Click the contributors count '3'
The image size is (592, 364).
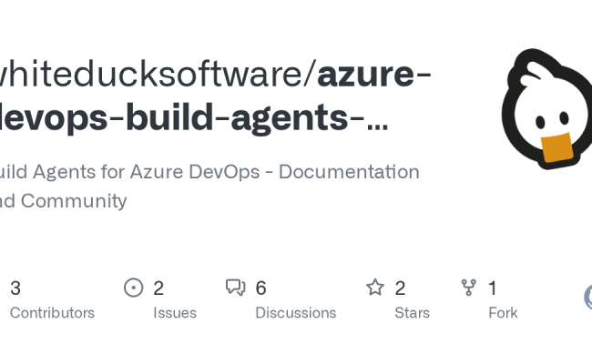[15, 288]
